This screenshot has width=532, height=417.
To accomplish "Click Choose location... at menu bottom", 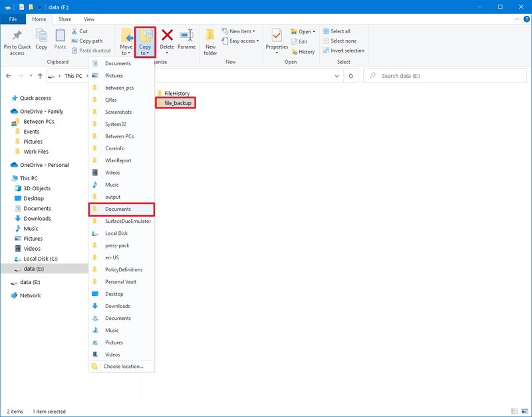I will pyautogui.click(x=123, y=366).
